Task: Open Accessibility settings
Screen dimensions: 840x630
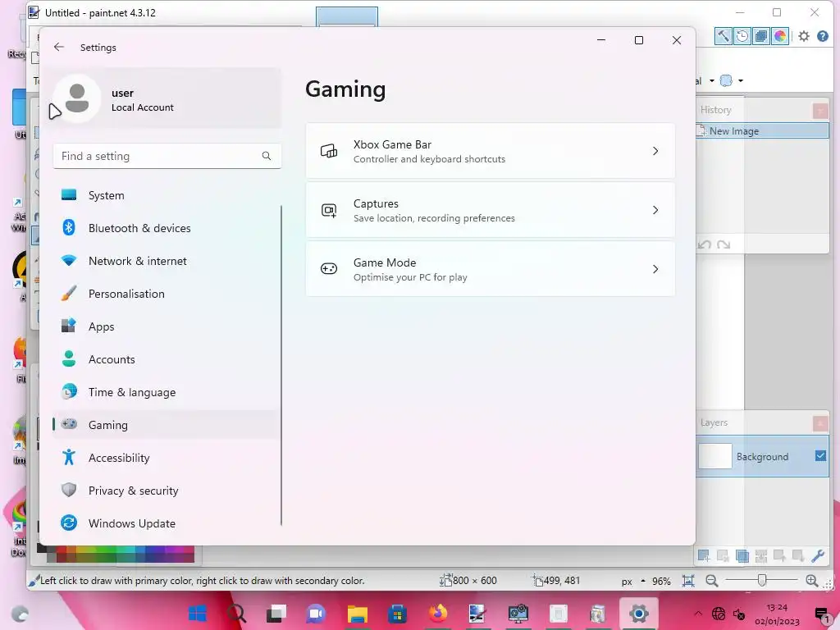Action: tap(166, 458)
